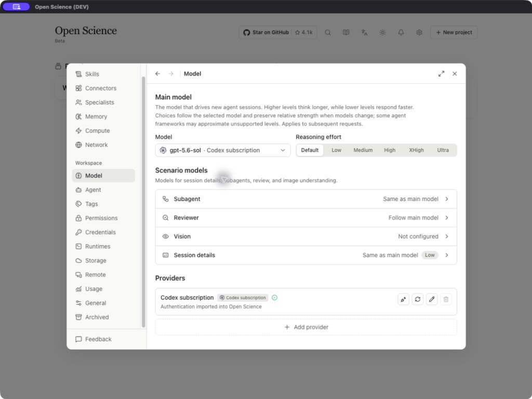
Task: Click the settings sidebar scrollbar
Action: pos(143,202)
